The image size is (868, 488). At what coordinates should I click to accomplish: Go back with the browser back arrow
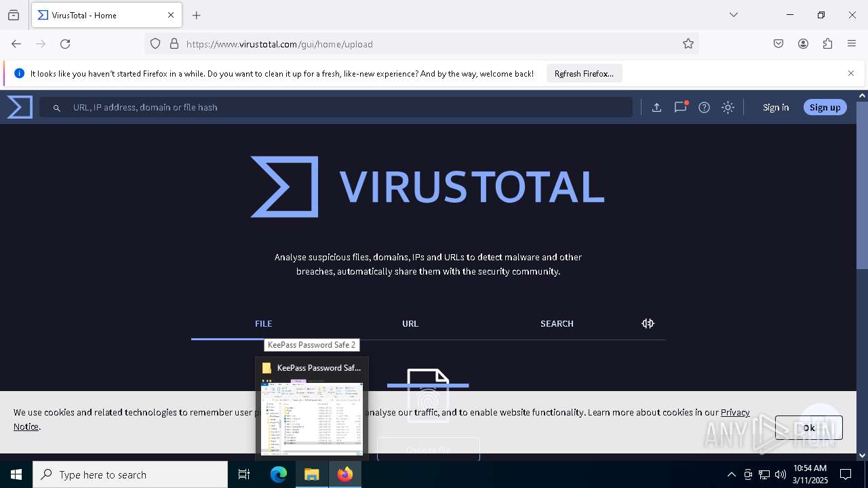16,43
